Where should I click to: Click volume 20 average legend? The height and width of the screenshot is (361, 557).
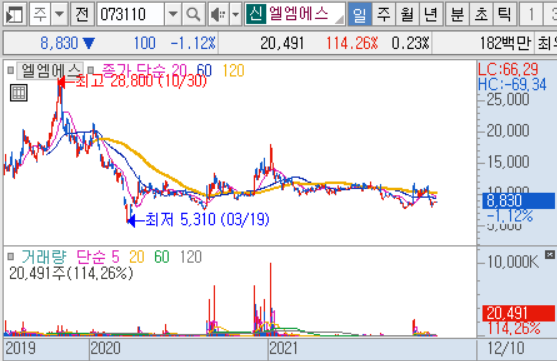(137, 257)
